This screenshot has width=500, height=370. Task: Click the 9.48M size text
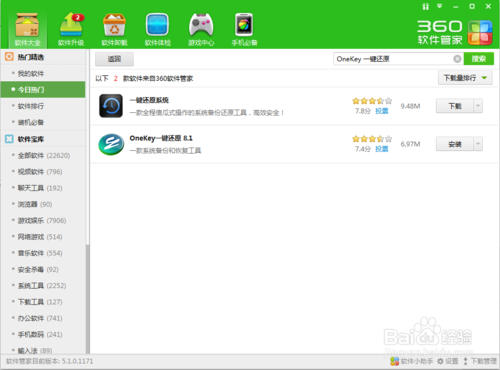point(410,106)
